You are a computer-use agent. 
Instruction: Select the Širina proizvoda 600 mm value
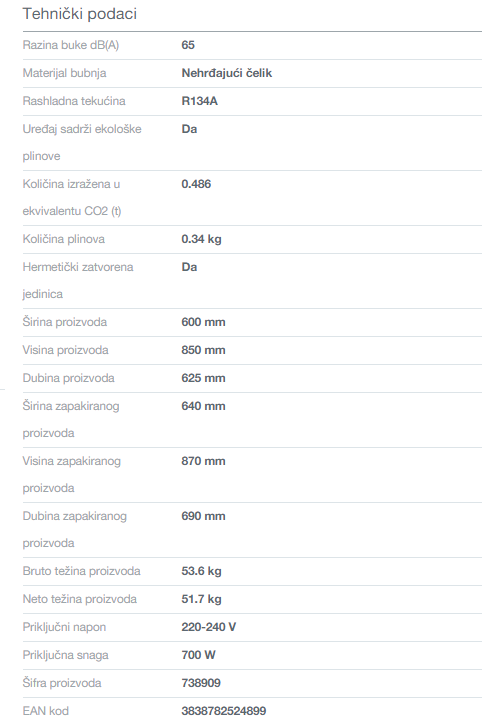[203, 322]
